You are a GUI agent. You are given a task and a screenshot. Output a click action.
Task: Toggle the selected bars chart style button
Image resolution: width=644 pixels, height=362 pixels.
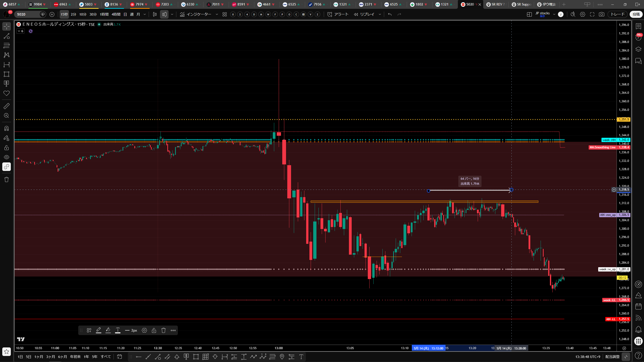click(x=164, y=14)
